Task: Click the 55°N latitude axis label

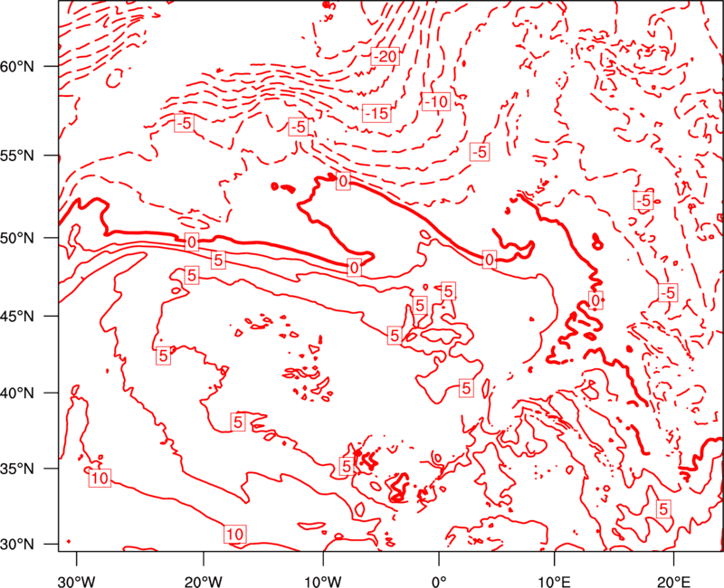Action: pos(17,156)
